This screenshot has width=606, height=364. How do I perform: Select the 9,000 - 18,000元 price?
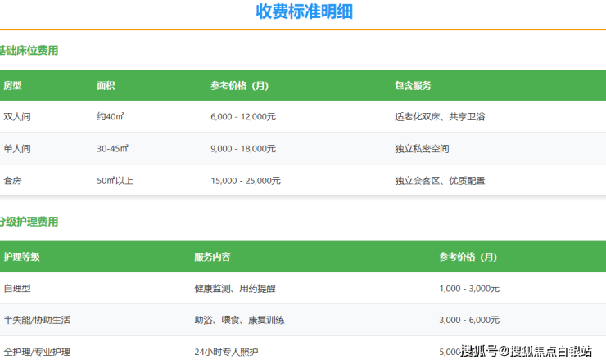[x=243, y=149]
